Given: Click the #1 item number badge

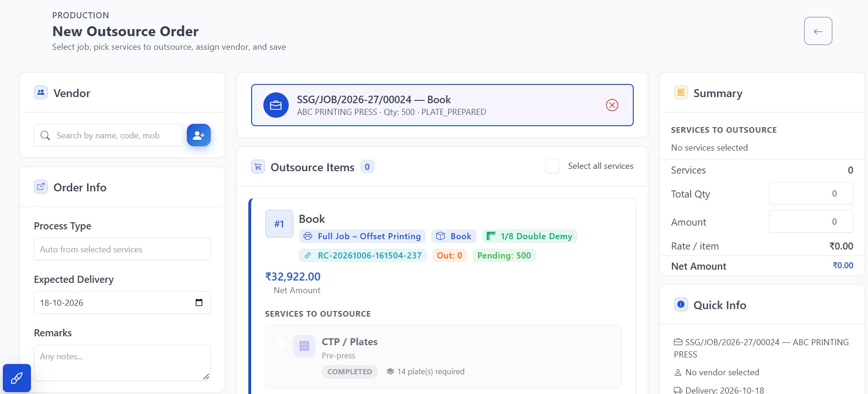Looking at the screenshot, I should 279,224.
